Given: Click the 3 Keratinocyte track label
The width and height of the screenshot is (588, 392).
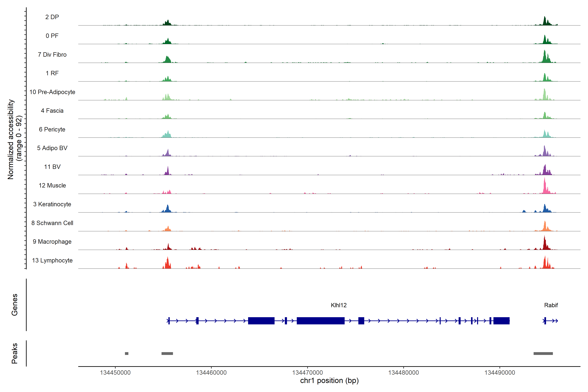Looking at the screenshot, I should coord(52,204).
